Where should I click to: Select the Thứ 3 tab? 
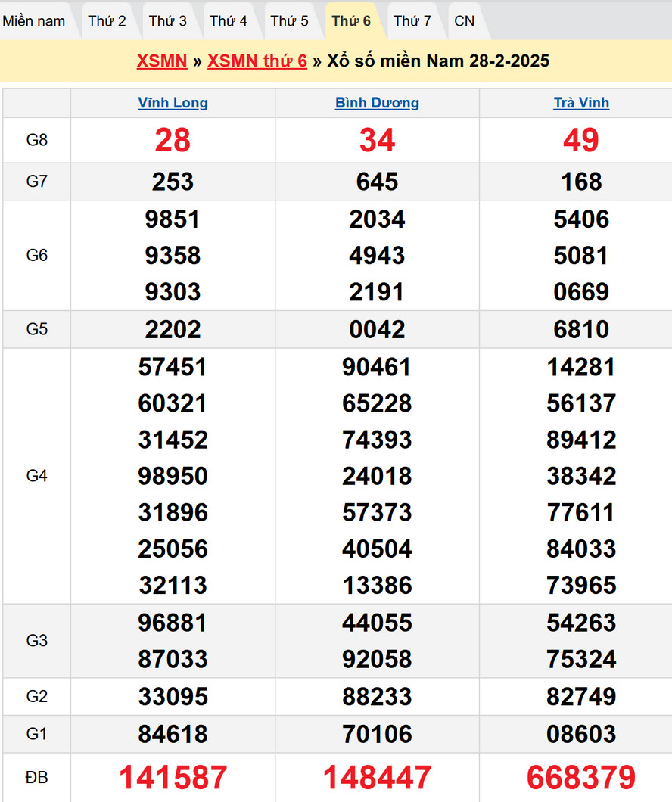[167, 21]
